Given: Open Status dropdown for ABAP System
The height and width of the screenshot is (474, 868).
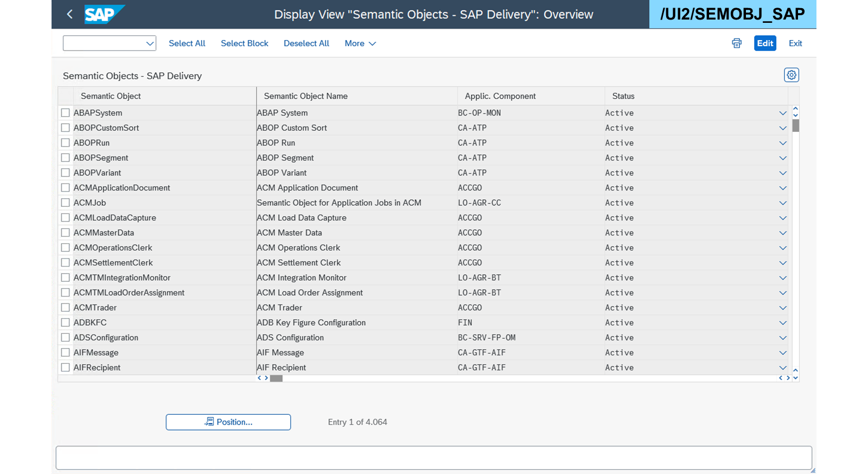Looking at the screenshot, I should (782, 113).
